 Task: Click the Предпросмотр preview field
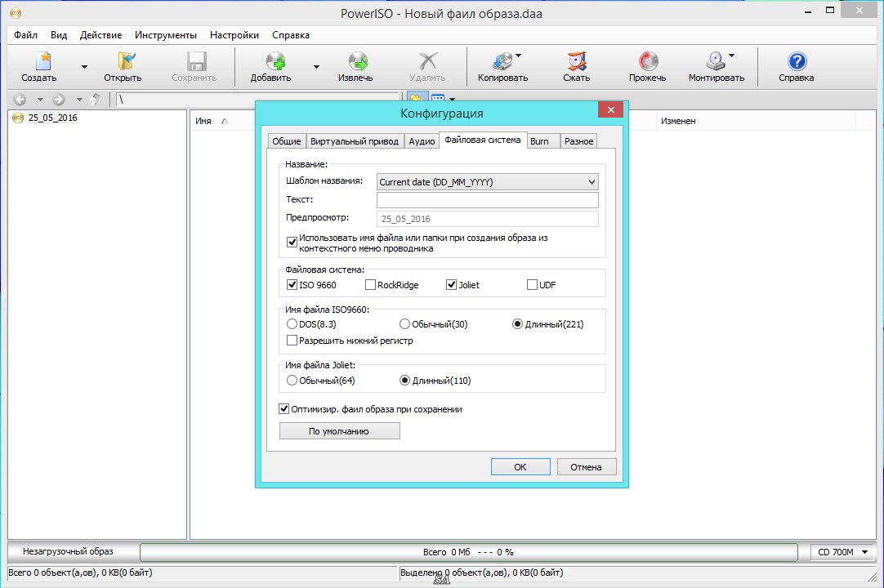click(487, 219)
